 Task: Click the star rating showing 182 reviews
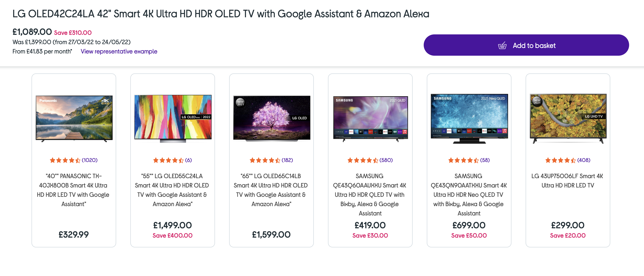tap(271, 160)
